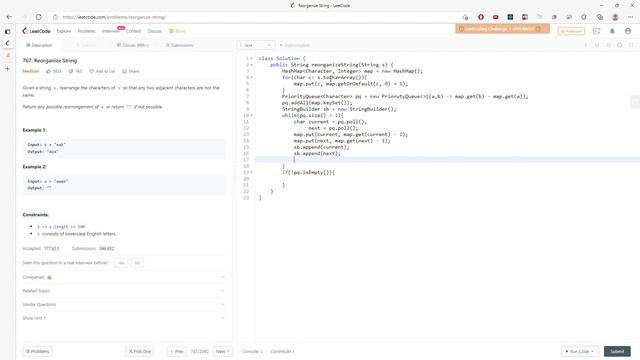
Task: Open the Run Code dropdown button
Action: 580,351
